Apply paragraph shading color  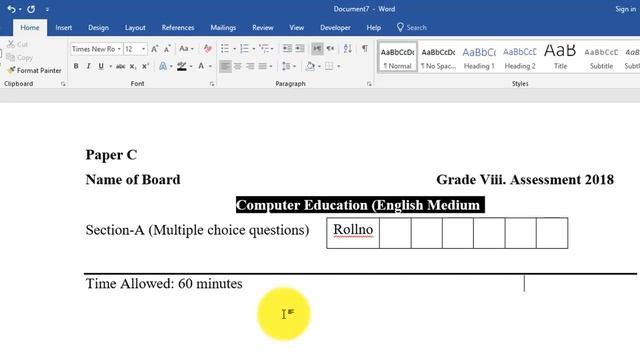tap(310, 66)
